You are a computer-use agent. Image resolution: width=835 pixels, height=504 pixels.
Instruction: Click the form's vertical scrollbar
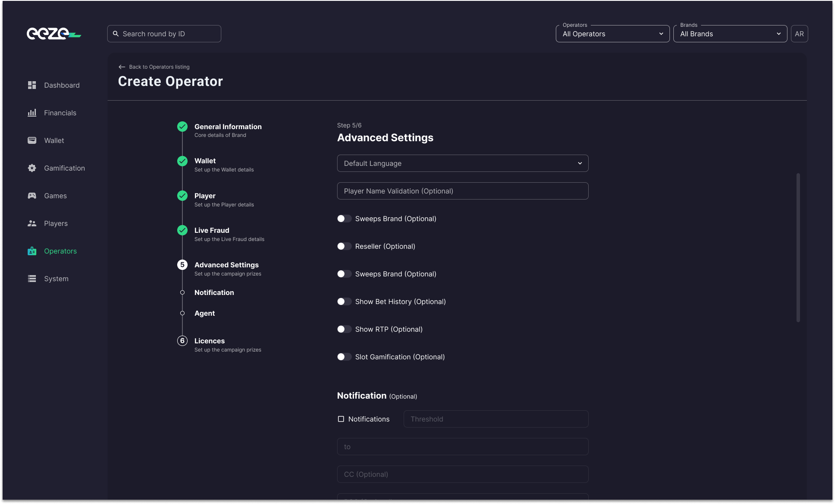(798, 247)
